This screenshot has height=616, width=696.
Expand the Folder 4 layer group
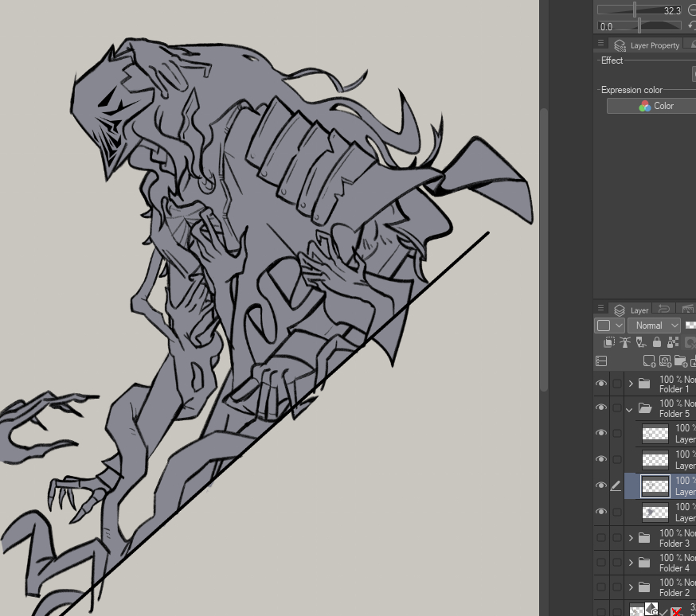click(630, 563)
